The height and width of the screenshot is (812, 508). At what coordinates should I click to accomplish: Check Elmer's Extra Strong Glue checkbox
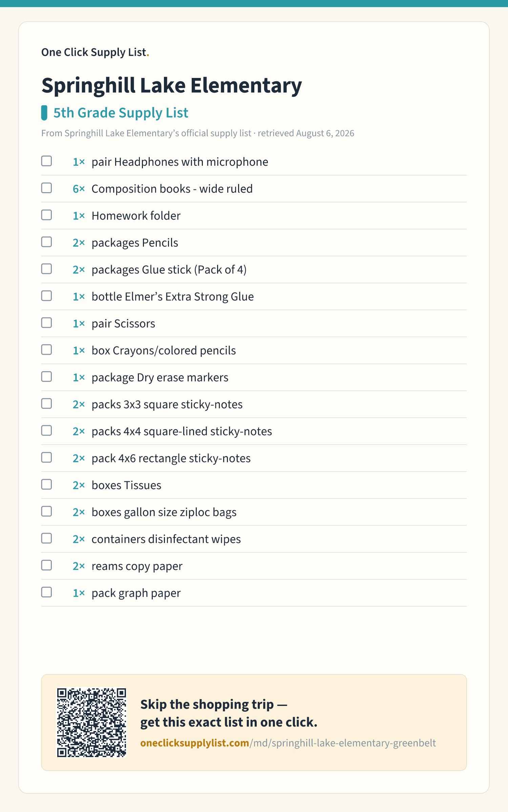pos(46,296)
